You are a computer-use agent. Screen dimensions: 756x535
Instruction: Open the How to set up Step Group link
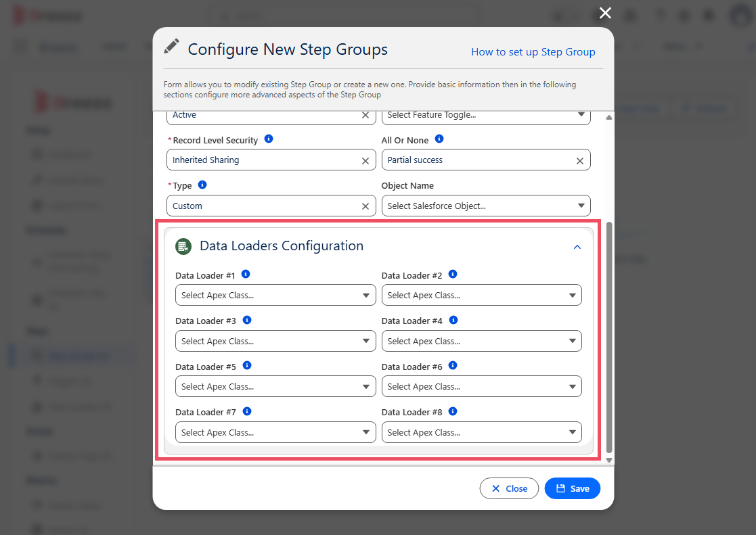tap(533, 52)
